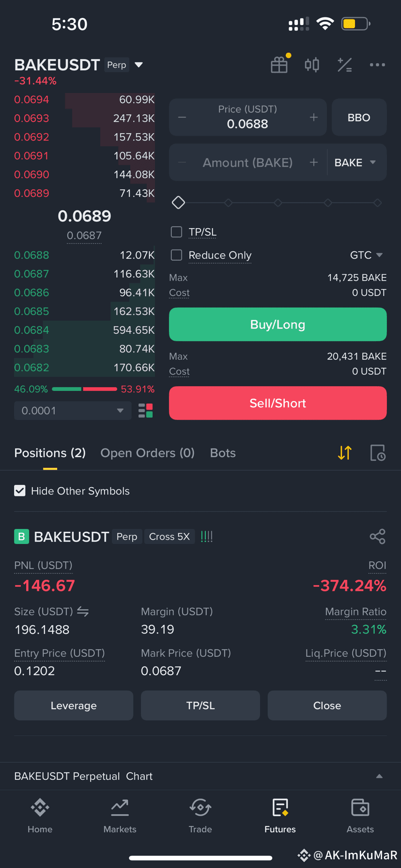
Task: Tap the yellow sort arrows icon
Action: [x=345, y=453]
